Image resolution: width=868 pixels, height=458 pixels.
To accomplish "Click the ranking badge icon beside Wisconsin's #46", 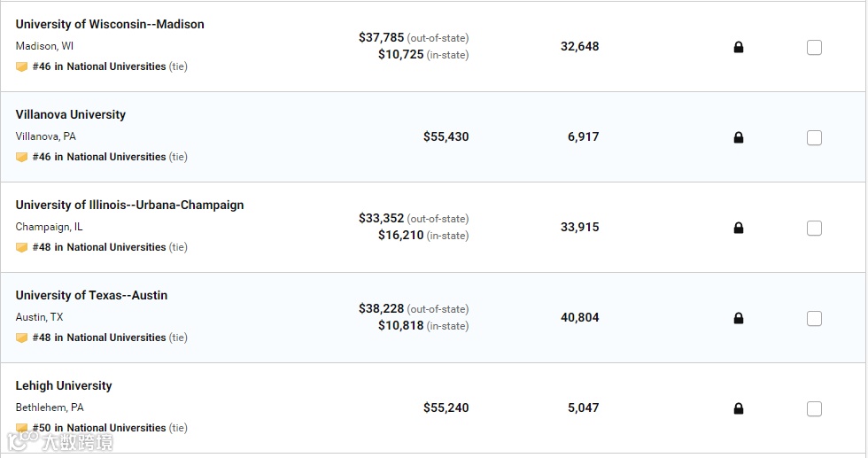I will 22,66.
